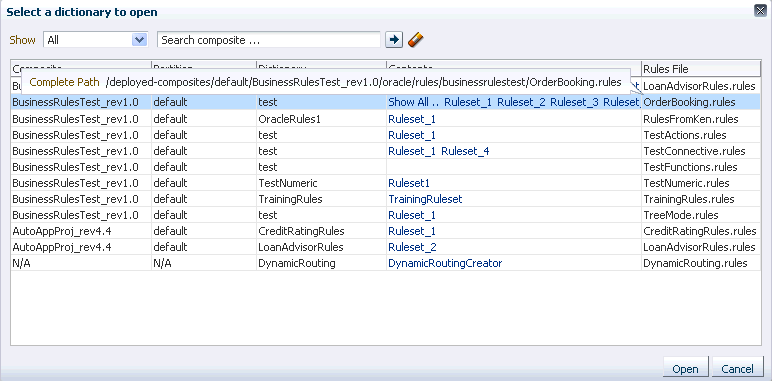Click the Open button
The width and height of the screenshot is (772, 381).
[x=685, y=369]
